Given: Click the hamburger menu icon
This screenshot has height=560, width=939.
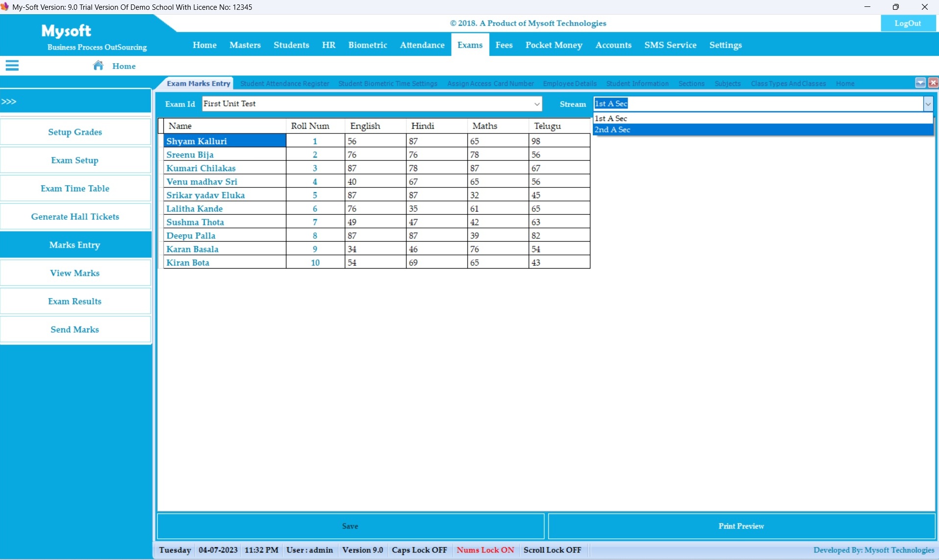Looking at the screenshot, I should pos(12,66).
